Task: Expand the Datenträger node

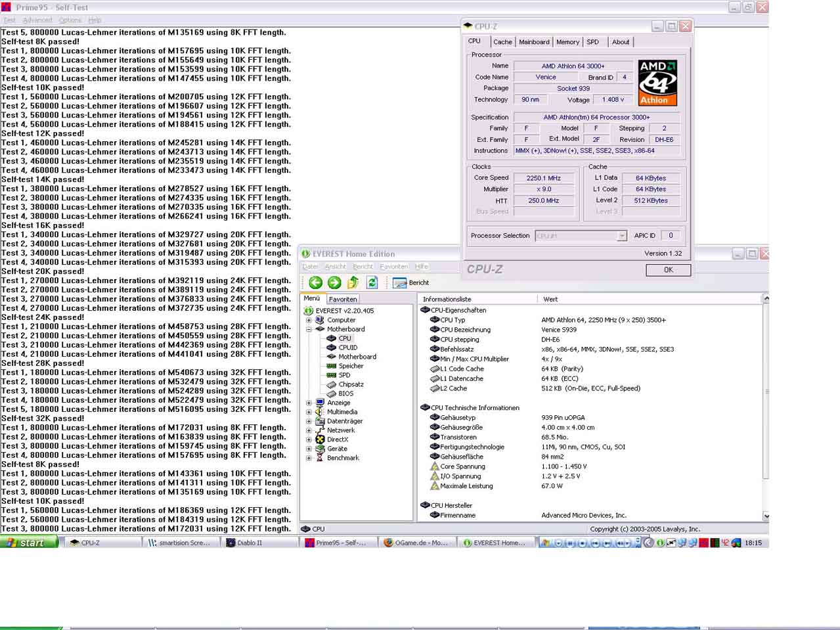Action: pos(309,421)
